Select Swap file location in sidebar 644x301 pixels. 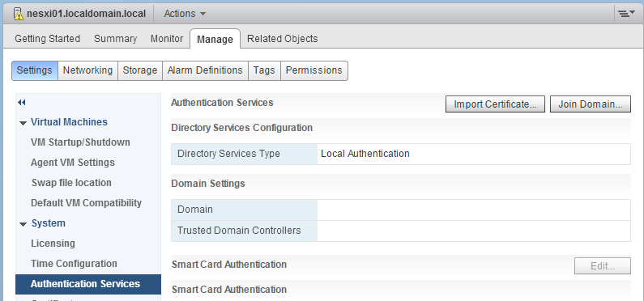[x=71, y=183]
